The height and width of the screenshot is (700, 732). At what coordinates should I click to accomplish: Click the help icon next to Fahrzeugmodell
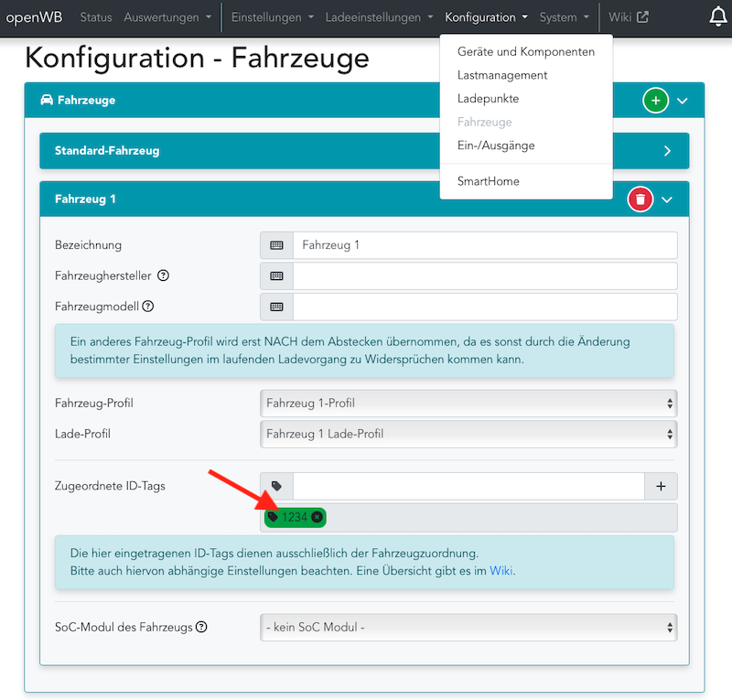[x=147, y=307]
